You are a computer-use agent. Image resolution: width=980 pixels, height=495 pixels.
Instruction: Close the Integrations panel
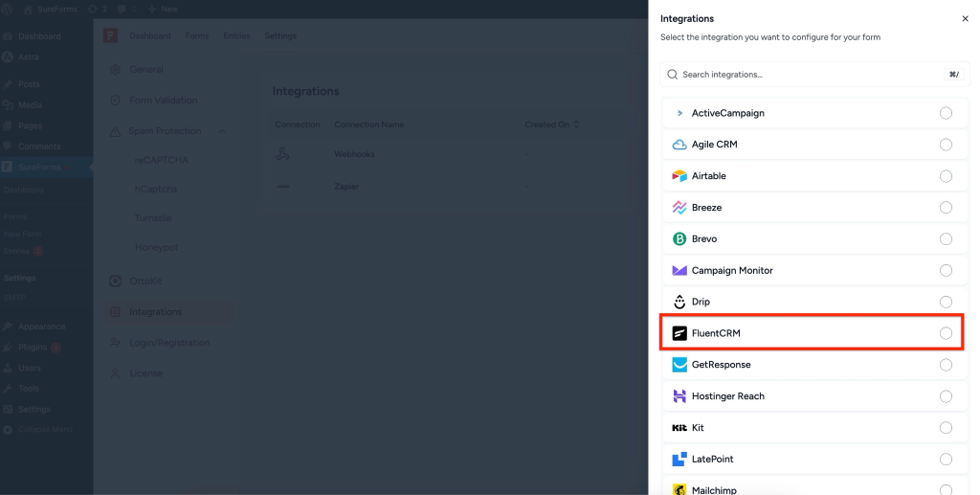click(965, 19)
